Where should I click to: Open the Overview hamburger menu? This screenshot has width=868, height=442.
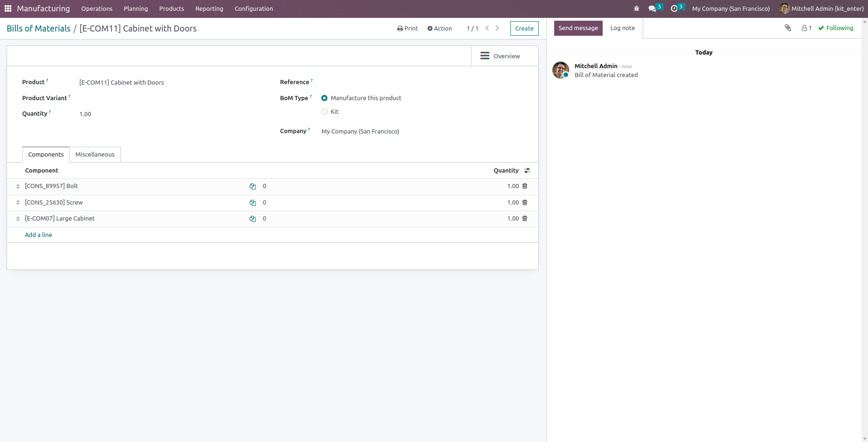[485, 55]
